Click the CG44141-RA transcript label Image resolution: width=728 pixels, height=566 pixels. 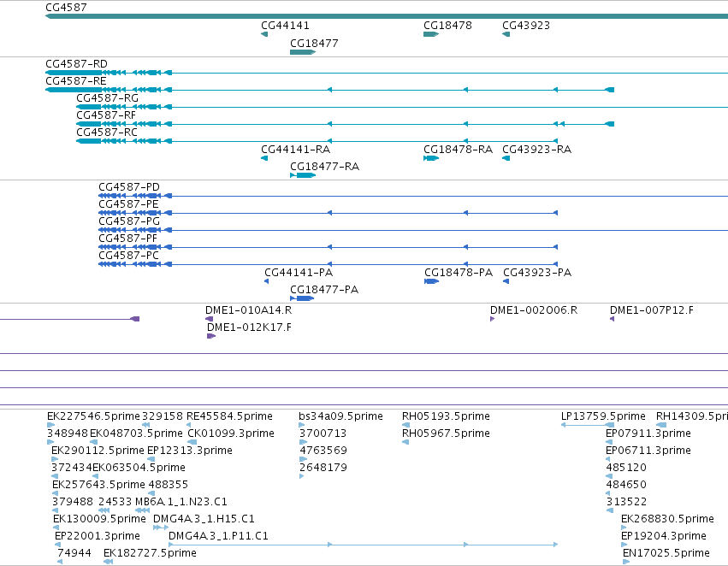click(296, 150)
